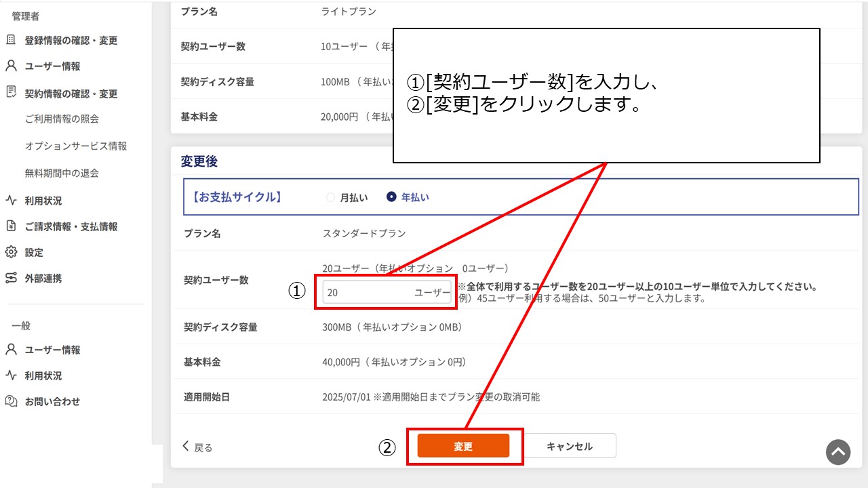Click the scroll-to-top arrow button
Viewport: 868px width, 488px height.
pyautogui.click(x=838, y=452)
